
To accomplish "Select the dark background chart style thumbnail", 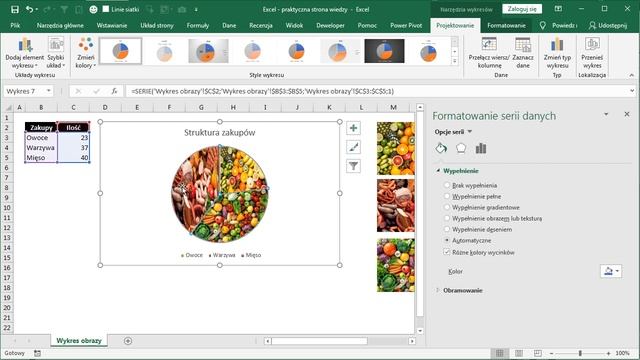I will [x=384, y=51].
